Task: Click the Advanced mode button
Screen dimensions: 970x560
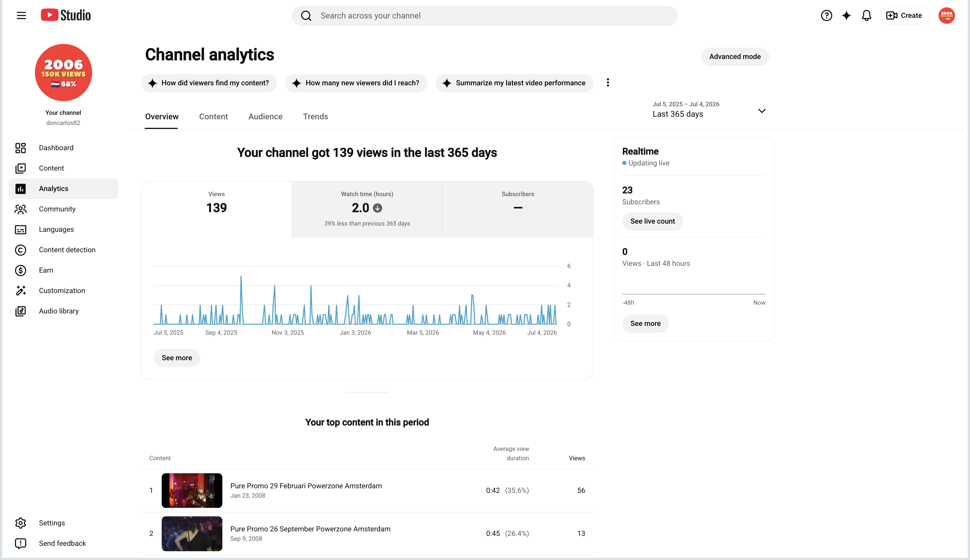Action: (735, 57)
